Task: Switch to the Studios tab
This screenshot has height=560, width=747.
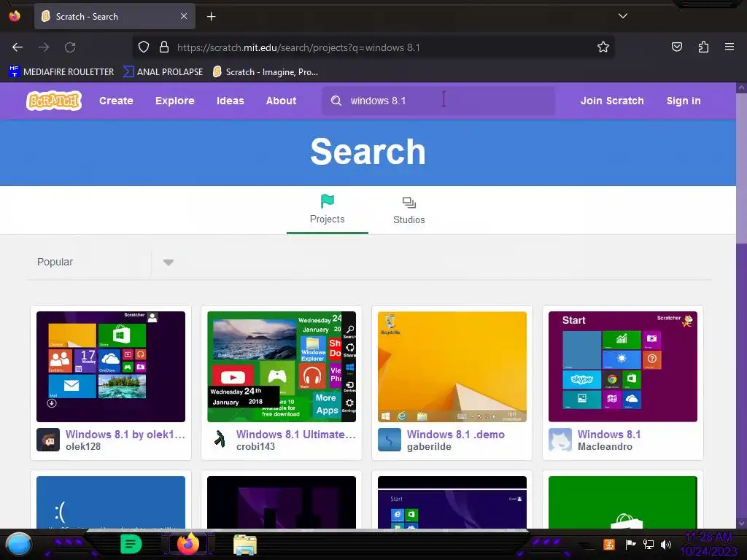Action: (409, 209)
